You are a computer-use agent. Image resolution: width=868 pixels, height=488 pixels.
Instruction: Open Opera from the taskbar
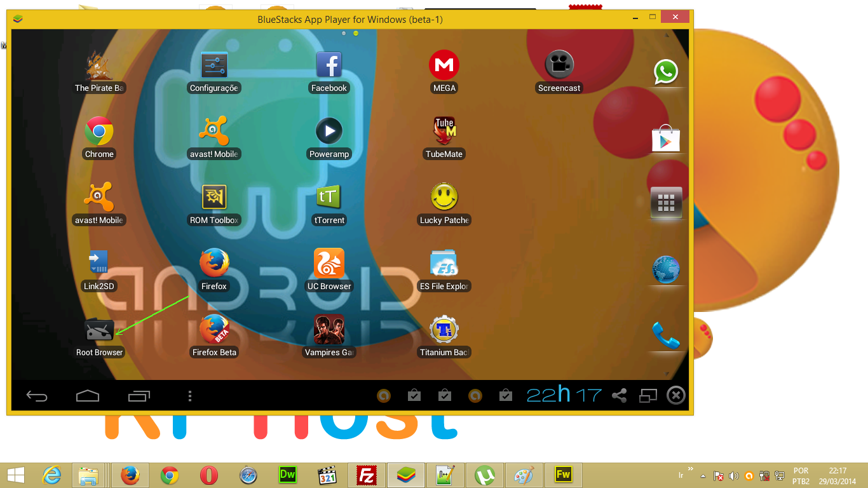[208, 475]
